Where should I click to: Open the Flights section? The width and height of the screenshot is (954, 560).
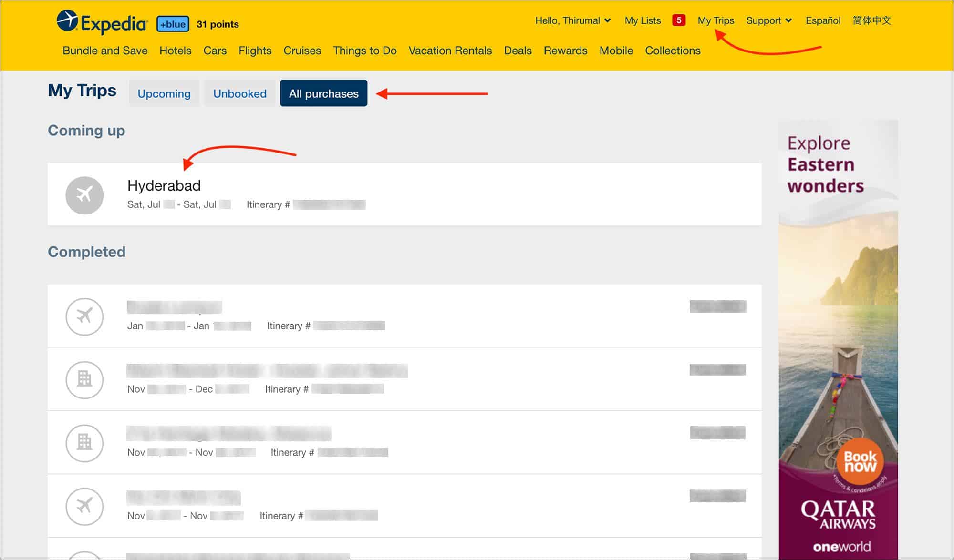click(x=255, y=51)
